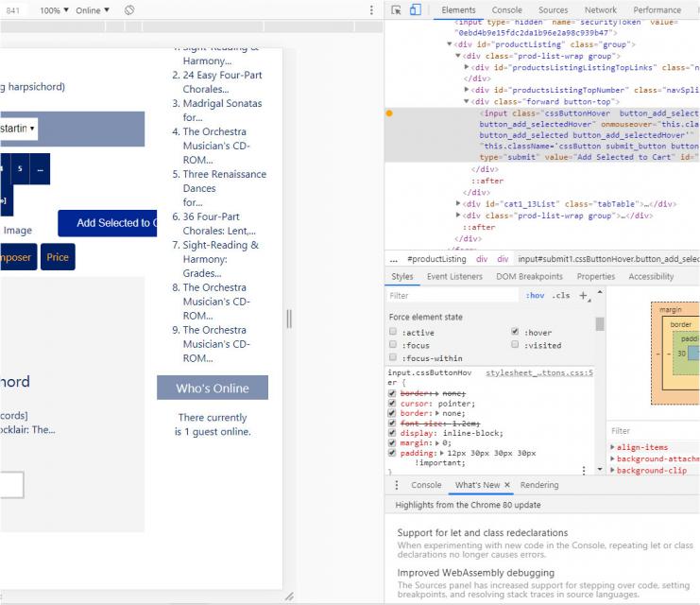Expand the align-items computed property

click(x=612, y=447)
